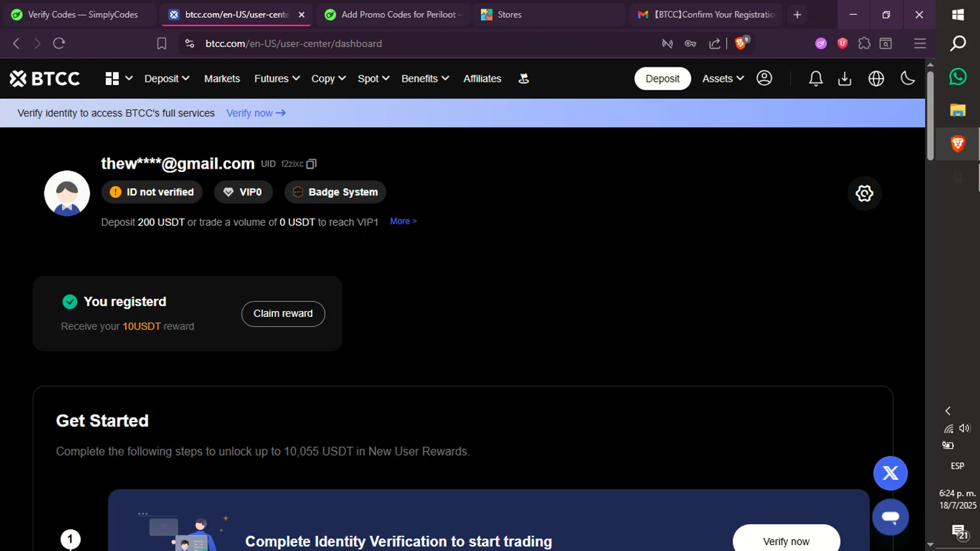
Task: Open site settings icon in address bar
Action: click(x=189, y=44)
